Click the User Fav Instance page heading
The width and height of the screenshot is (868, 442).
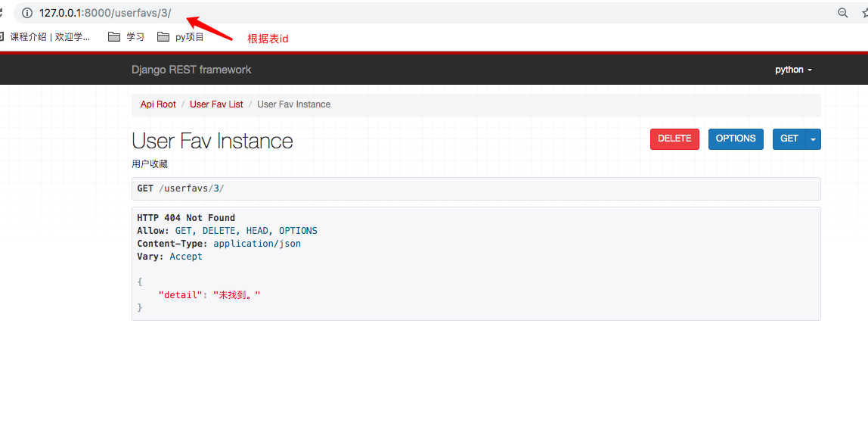pos(212,141)
